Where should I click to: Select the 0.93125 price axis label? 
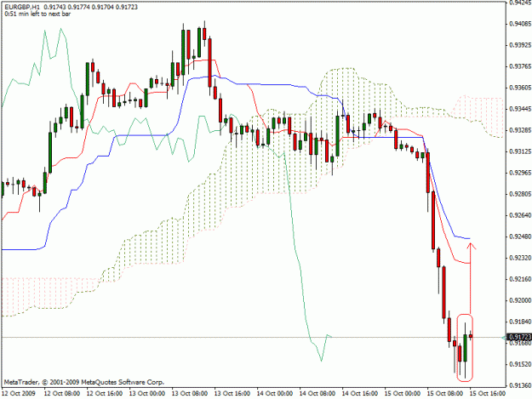[520, 151]
